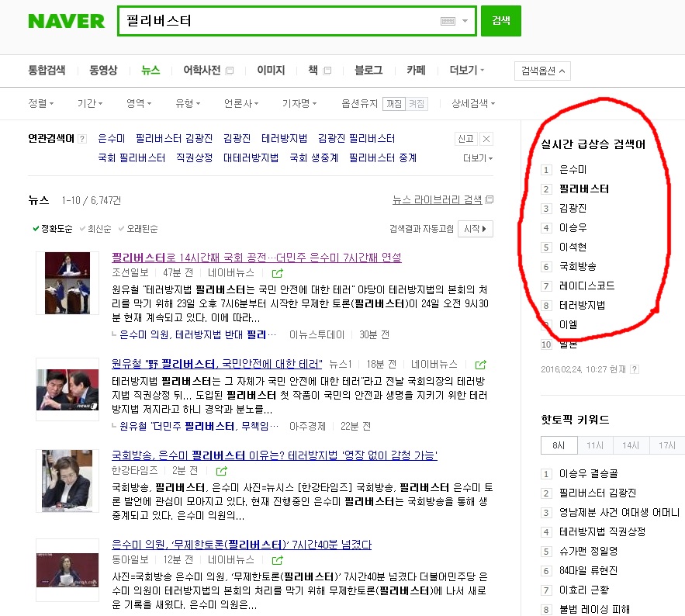Viewport: 685px width, 616px height.
Task: Select the 14시 tab in 핫토픽 키워드
Action: (x=631, y=445)
